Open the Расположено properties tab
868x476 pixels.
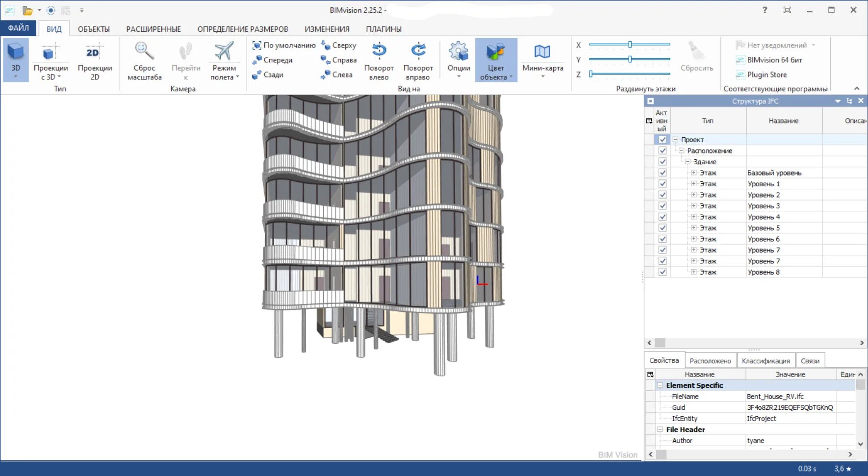pyautogui.click(x=710, y=361)
